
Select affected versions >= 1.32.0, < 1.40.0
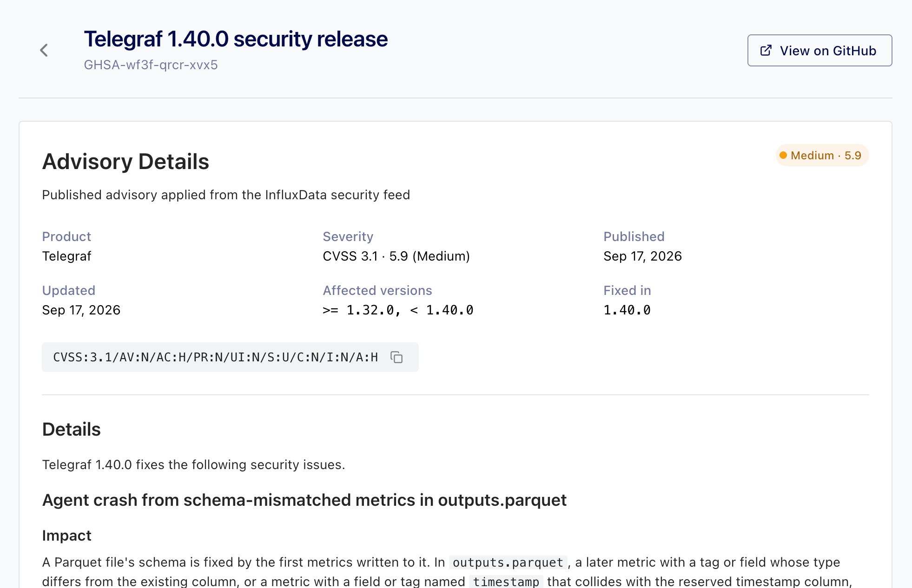coord(398,310)
